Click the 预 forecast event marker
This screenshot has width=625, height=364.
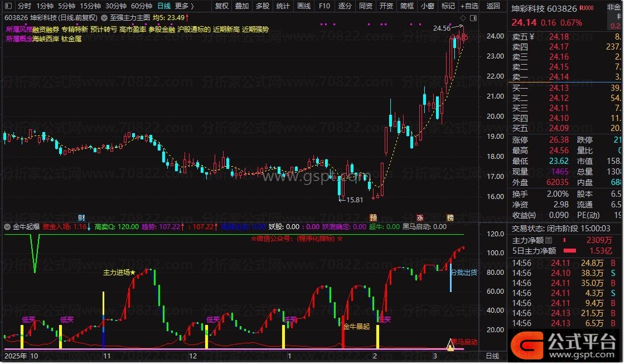tap(373, 217)
